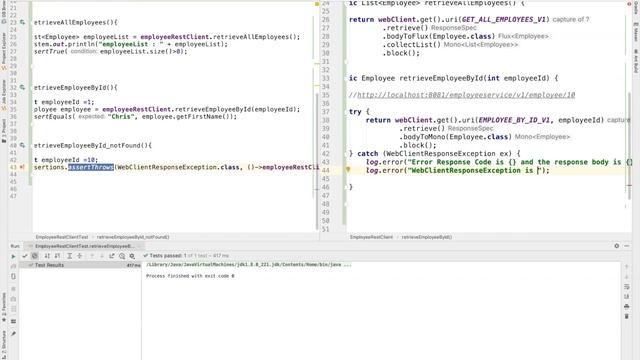The image size is (640, 360).
Task: Select Test Results tree row
Action: [x=80, y=265]
